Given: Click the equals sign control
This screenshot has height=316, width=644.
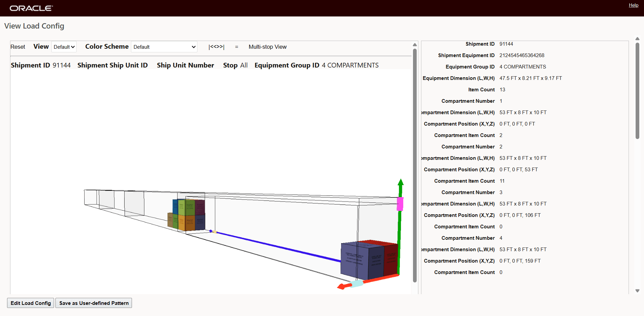Looking at the screenshot, I should pyautogui.click(x=237, y=47).
